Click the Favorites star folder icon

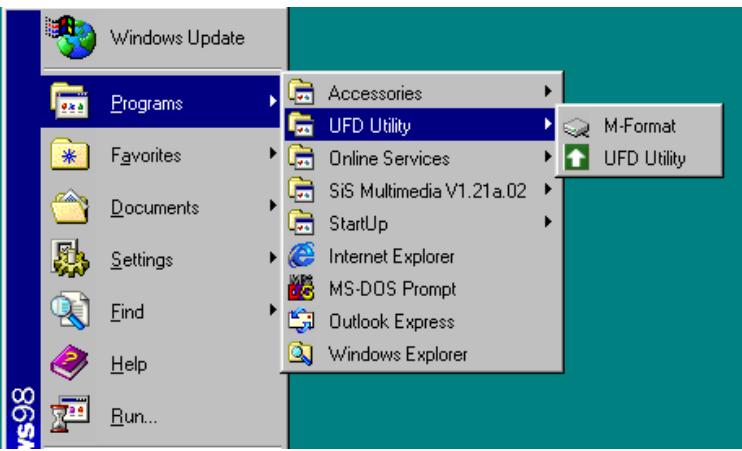[70, 154]
